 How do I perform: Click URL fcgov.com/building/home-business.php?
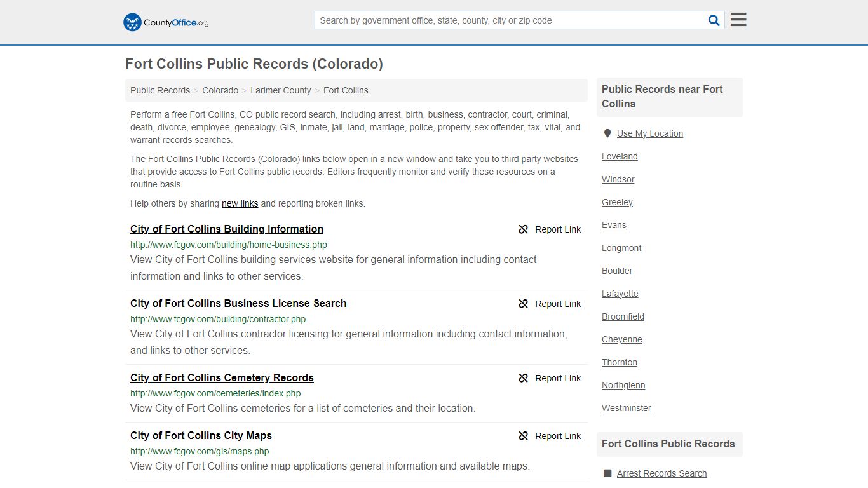tap(229, 245)
